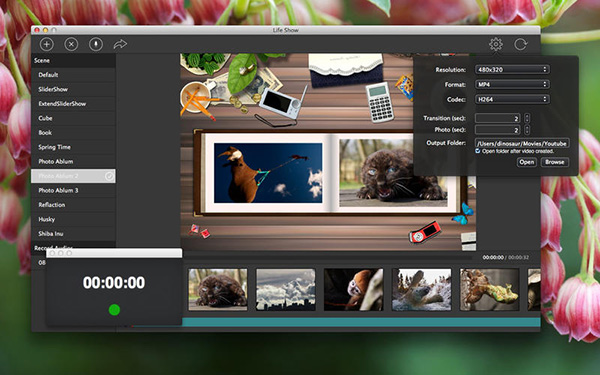Click the teal timeline bar
This screenshot has height=375, width=600.
[361, 322]
